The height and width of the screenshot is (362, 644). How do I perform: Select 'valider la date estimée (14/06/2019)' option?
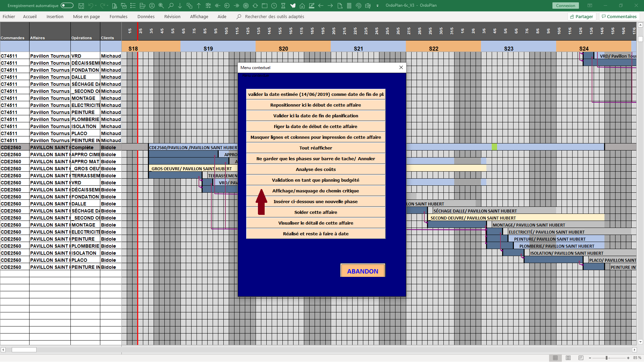(x=316, y=94)
